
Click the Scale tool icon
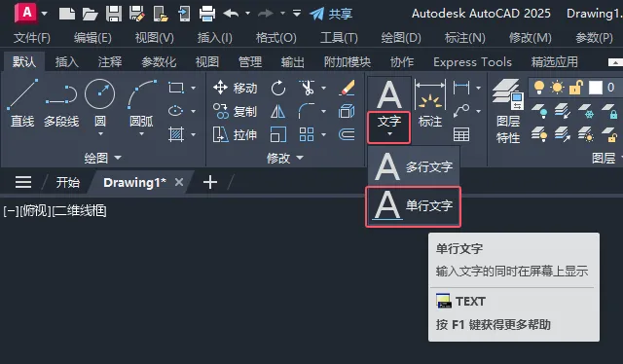(278, 134)
